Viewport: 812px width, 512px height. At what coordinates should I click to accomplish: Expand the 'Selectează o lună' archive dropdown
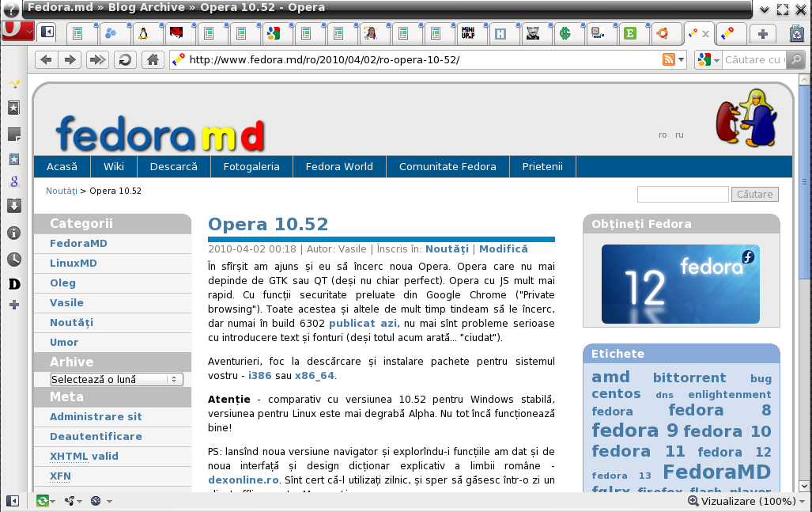tap(116, 380)
